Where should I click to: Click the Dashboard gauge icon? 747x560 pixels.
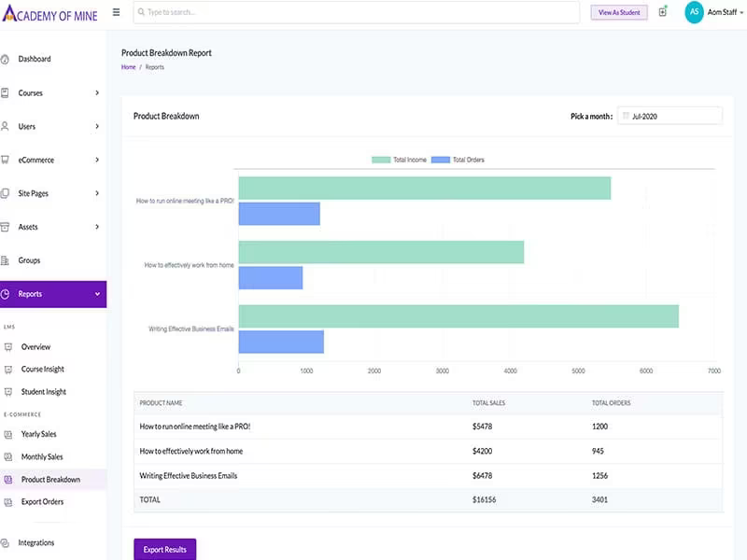tap(5, 59)
